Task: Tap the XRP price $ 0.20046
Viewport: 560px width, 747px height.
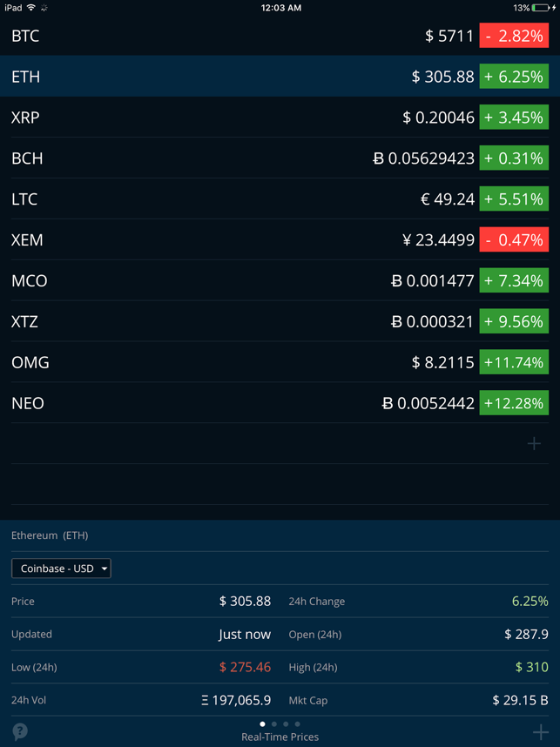Action: point(438,118)
